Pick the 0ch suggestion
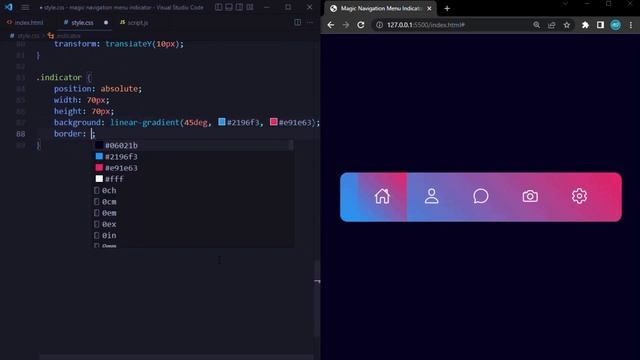 (192, 190)
